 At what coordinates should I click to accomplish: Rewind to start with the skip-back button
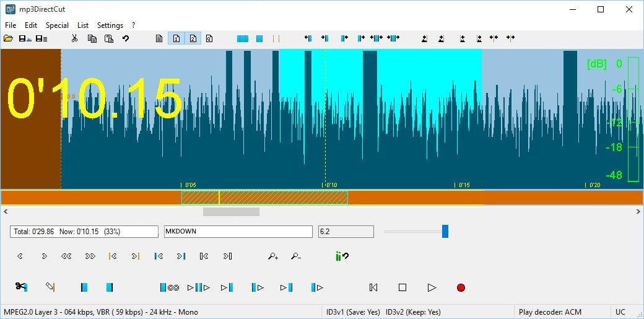coord(373,287)
